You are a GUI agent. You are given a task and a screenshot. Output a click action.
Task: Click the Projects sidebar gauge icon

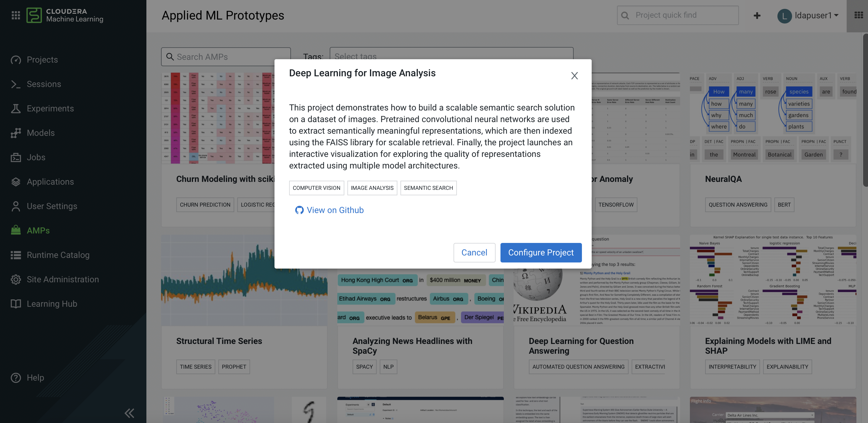click(x=16, y=60)
